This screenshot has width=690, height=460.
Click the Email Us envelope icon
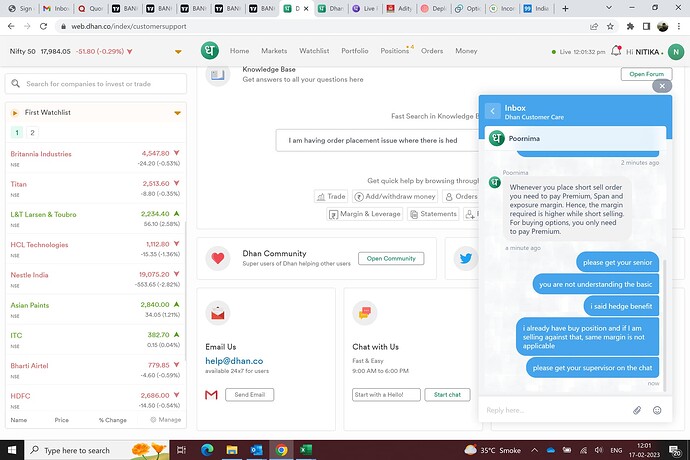[217, 313]
